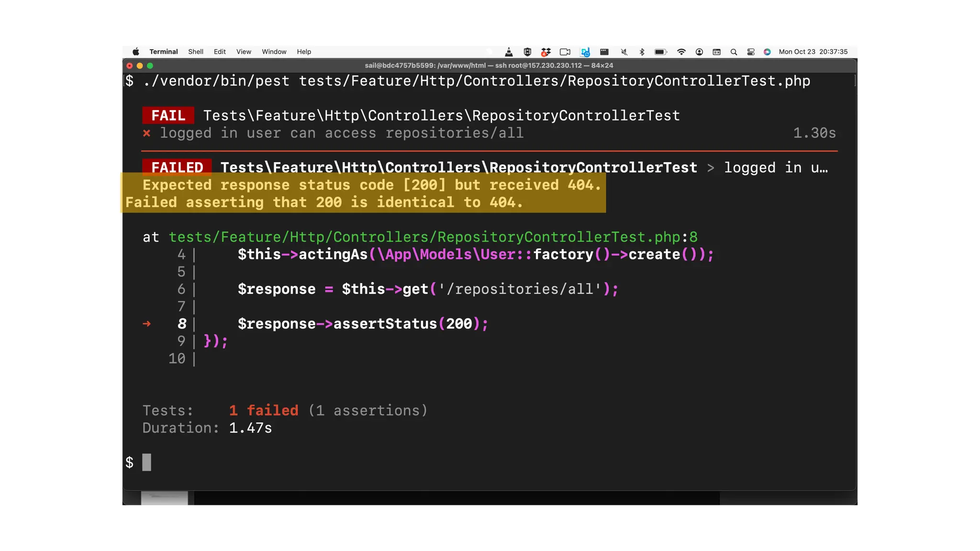
Task: Toggle the muted sound volume icon
Action: [x=624, y=52]
